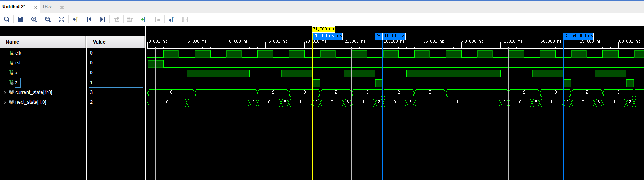Image resolution: width=644 pixels, height=180 pixels.
Task: Click the current_state segment showing 0
Action: click(x=171, y=92)
